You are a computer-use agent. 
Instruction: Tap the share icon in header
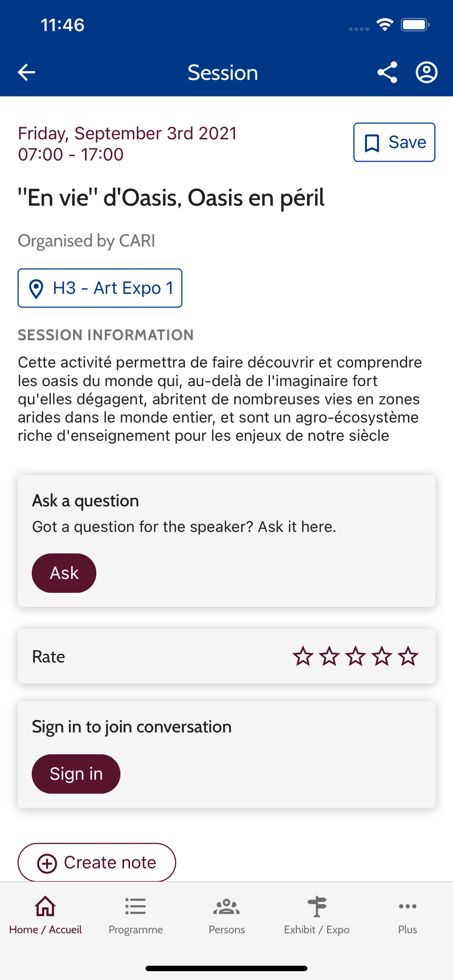387,73
